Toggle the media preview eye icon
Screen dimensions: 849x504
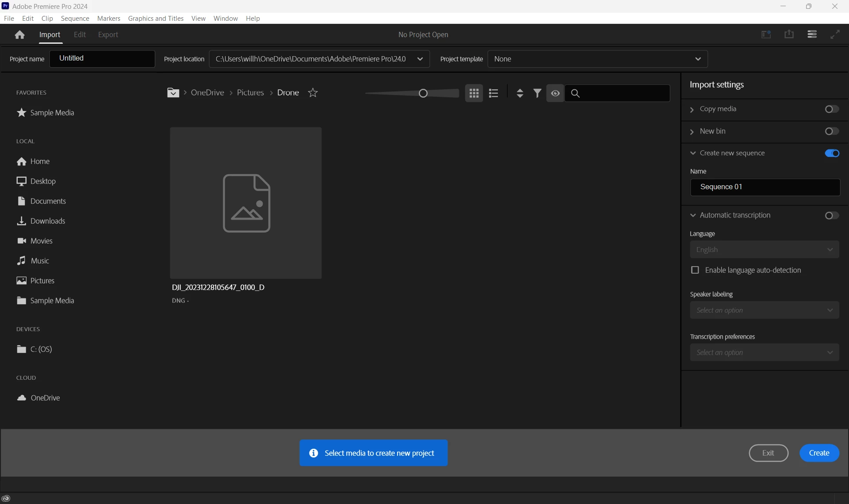[x=555, y=93]
